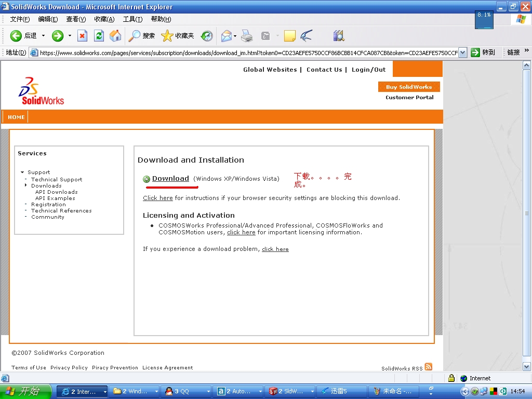Click the SolidWorks logo

[41, 91]
